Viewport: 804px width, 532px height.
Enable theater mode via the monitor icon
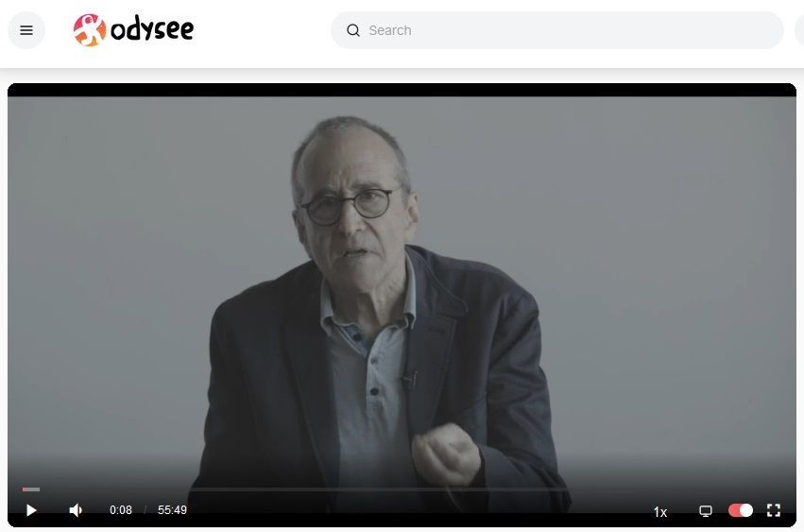[706, 510]
